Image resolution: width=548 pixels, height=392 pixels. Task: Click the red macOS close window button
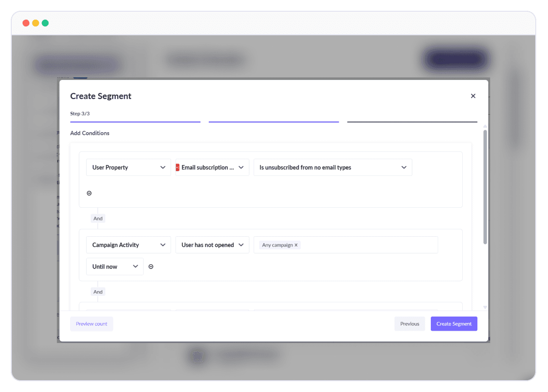coord(26,23)
